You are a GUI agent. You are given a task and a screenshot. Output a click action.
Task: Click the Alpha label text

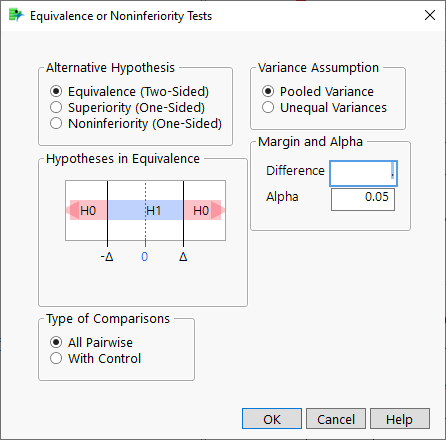coord(282,197)
